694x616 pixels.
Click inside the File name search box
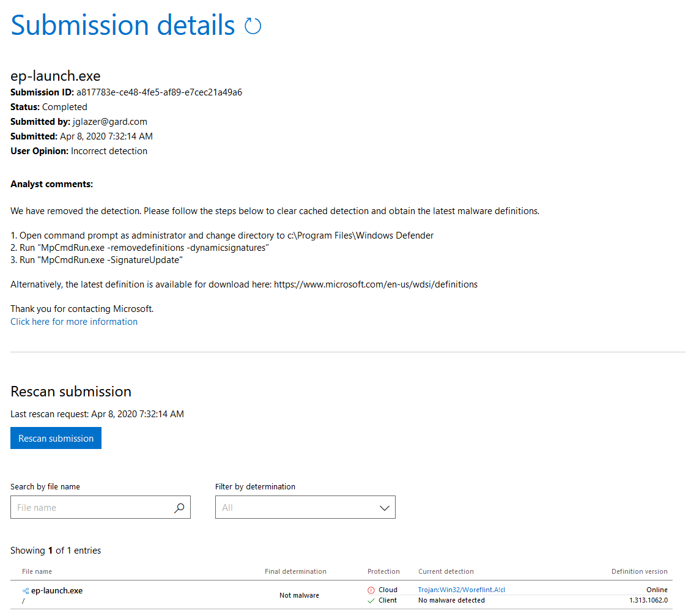pos(92,507)
